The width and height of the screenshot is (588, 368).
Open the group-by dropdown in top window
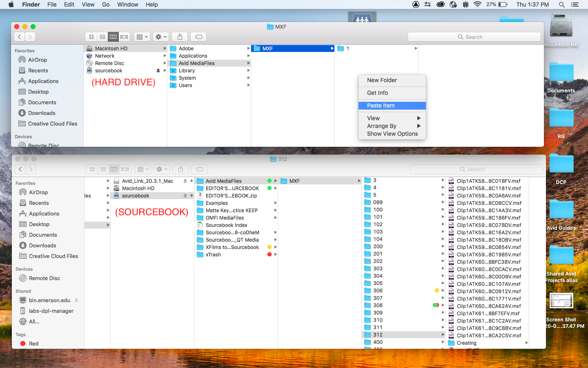point(142,37)
